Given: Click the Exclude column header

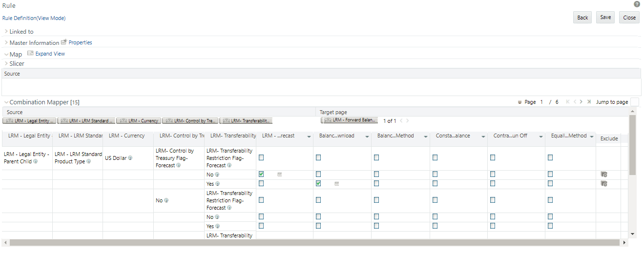Looking at the screenshot, I should [609, 138].
